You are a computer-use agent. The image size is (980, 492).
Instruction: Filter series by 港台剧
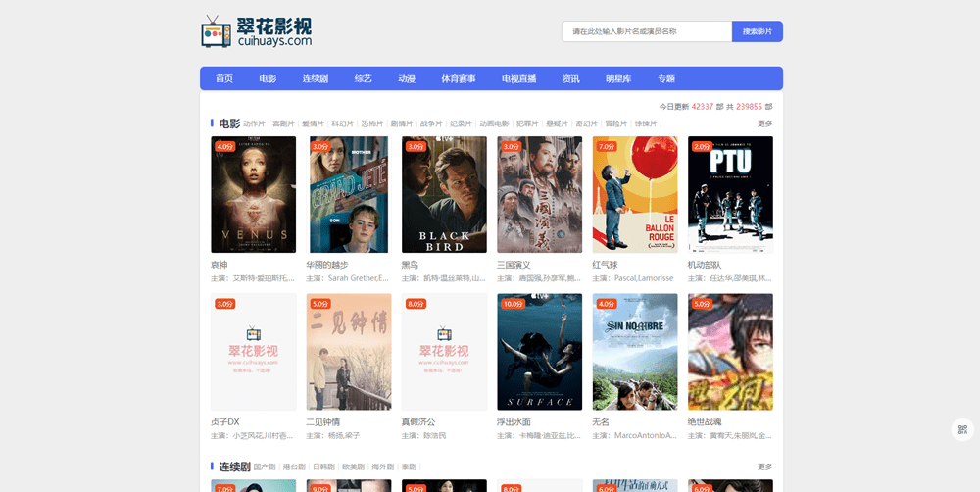pos(294,467)
